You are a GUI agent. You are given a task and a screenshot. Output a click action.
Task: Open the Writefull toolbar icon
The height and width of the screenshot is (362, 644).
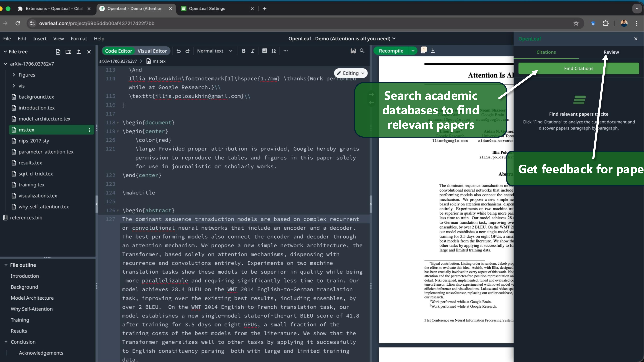coord(353,51)
